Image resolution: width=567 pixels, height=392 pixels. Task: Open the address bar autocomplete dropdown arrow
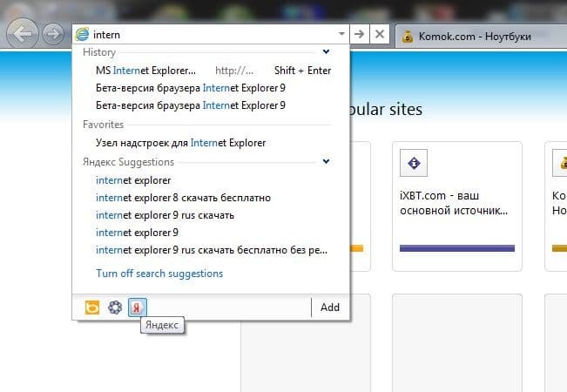tap(341, 34)
